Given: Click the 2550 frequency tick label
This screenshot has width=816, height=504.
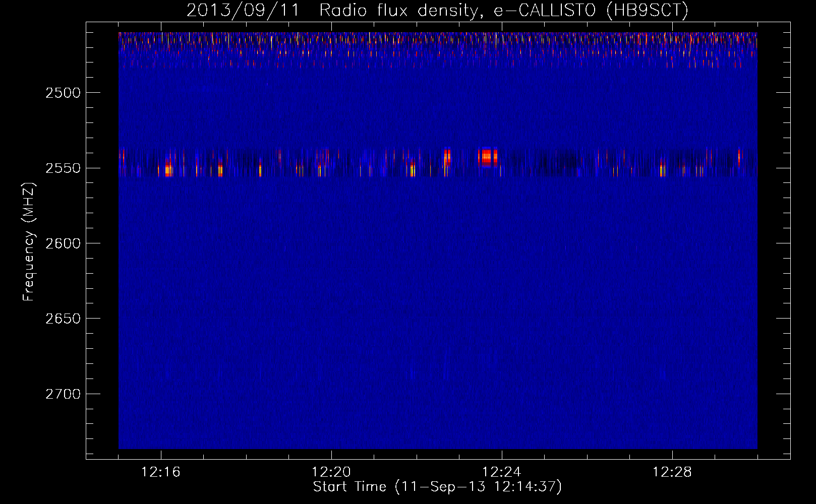Looking at the screenshot, I should click(63, 168).
